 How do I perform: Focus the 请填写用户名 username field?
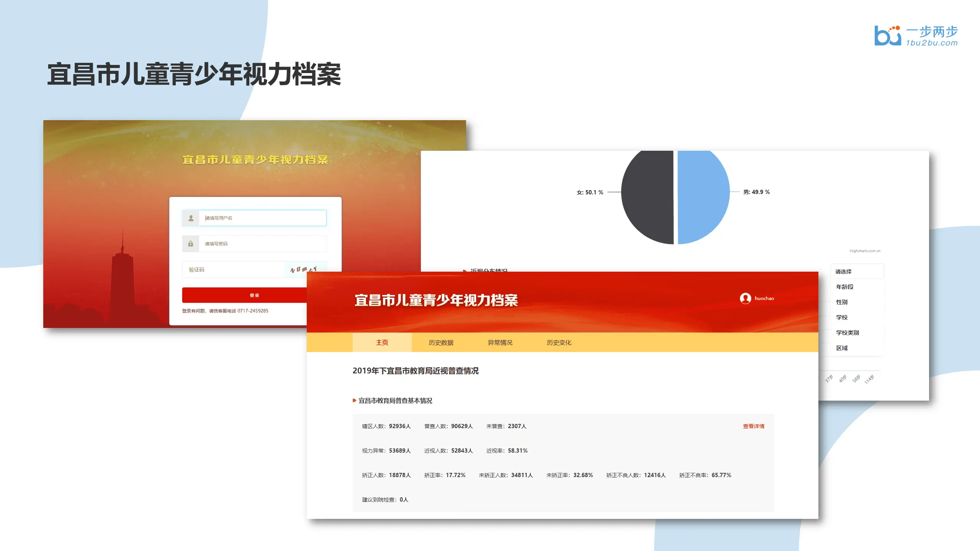coord(263,218)
